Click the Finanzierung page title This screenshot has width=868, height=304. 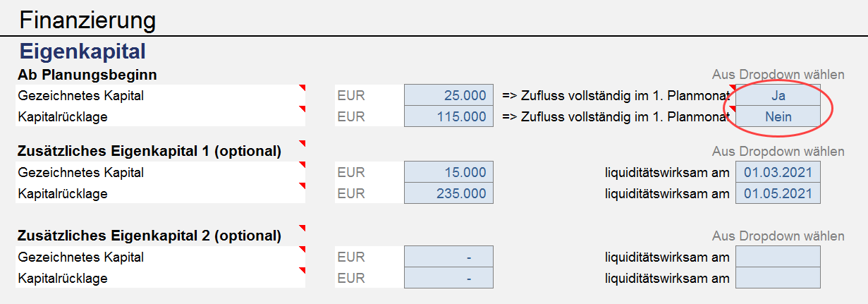point(87,20)
